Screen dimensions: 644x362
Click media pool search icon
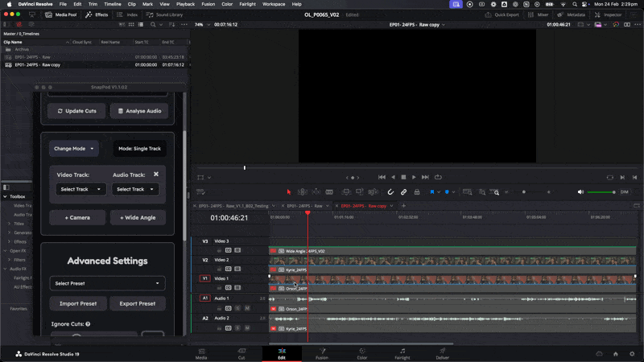pos(153,25)
